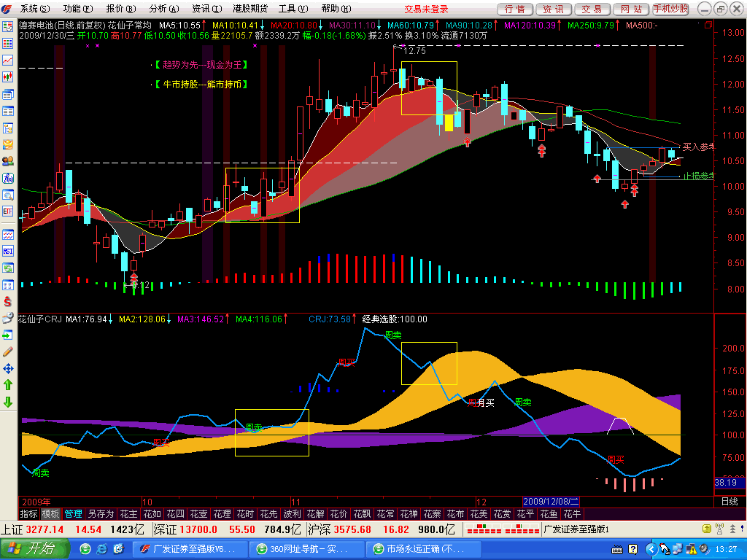Expand hidden tray icons chevron

[650, 550]
